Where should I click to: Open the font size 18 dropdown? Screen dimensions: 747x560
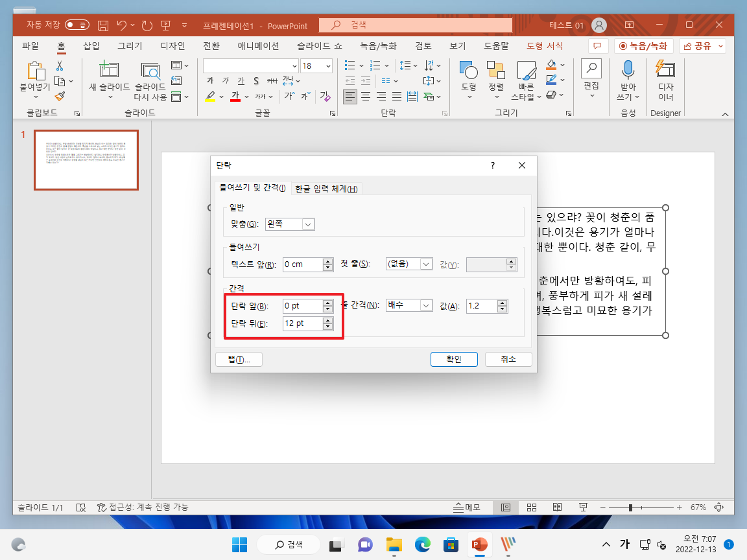tap(328, 65)
